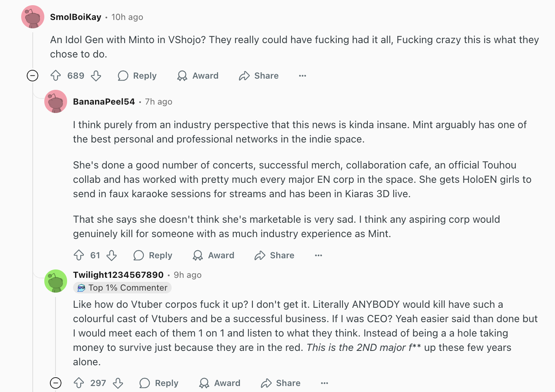Open more options on BananaPeel54's comment
The height and width of the screenshot is (392, 555).
pos(318,255)
